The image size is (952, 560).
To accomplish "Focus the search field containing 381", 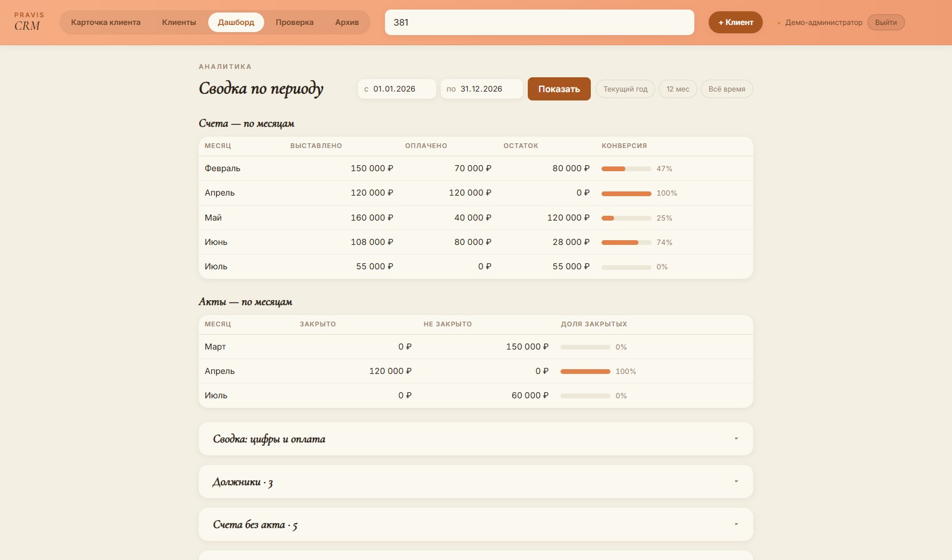I will [540, 23].
